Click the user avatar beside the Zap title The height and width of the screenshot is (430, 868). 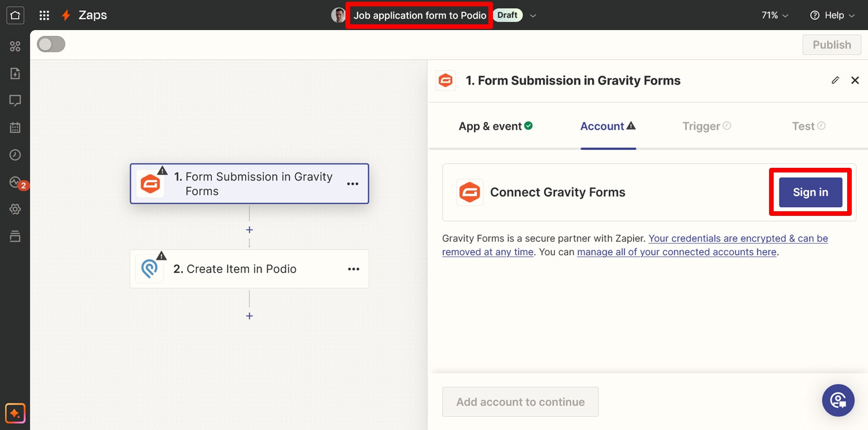338,16
